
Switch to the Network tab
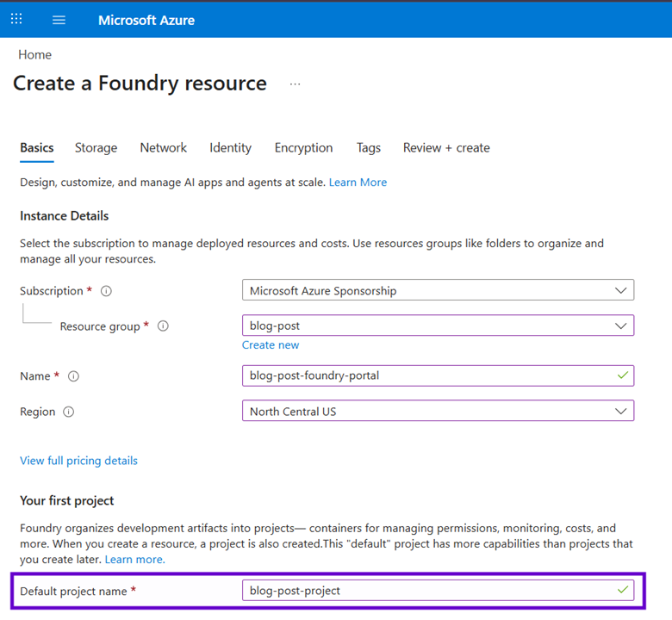point(164,148)
